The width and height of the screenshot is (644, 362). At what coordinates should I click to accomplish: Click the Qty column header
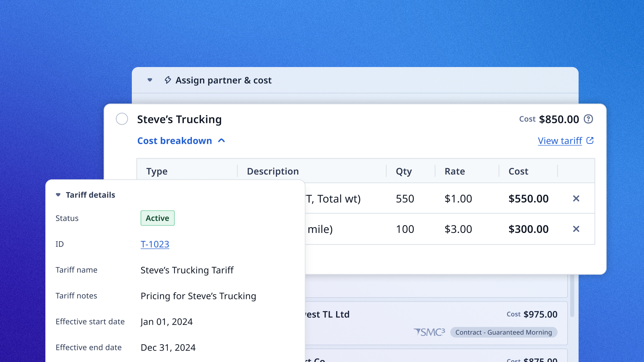(404, 171)
